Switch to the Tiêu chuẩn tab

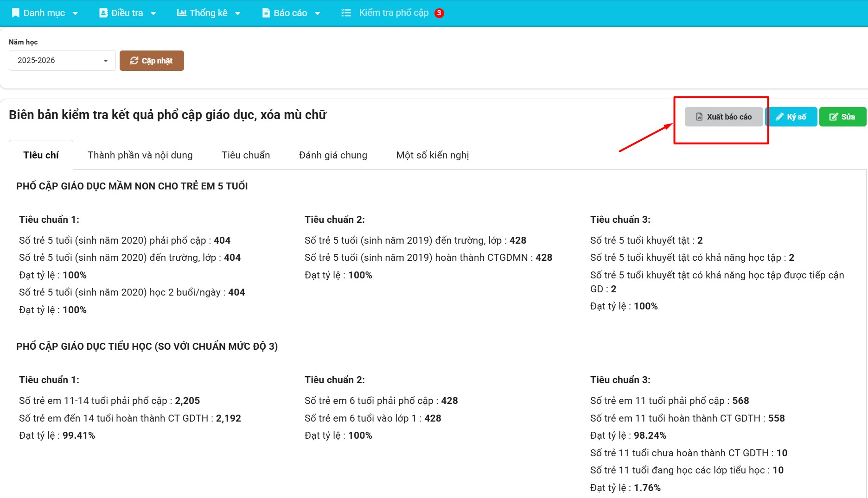tap(246, 155)
